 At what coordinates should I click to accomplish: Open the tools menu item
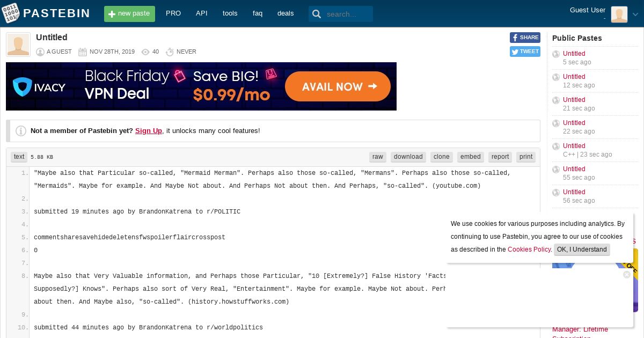(x=230, y=13)
